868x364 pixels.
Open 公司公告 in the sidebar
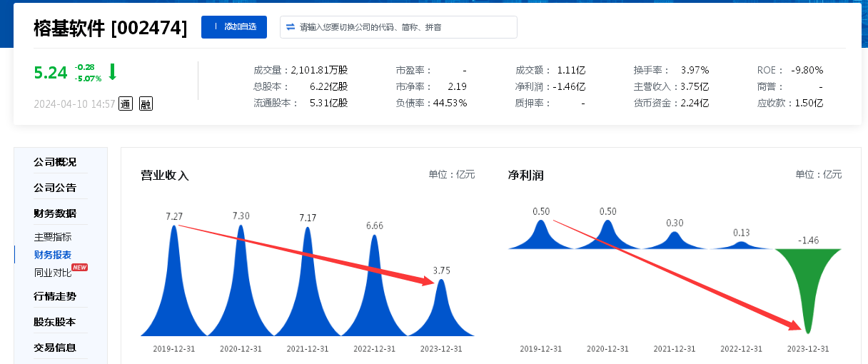(x=55, y=188)
